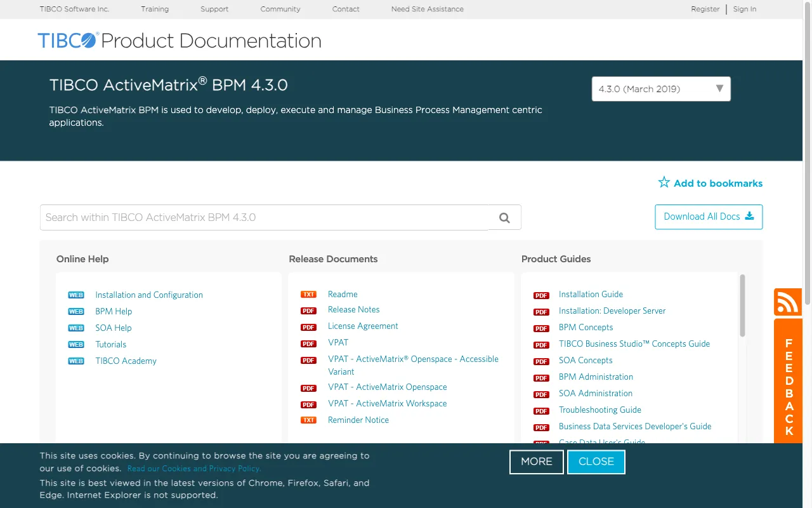Viewport: 812px width, 508px height.
Task: Open the BPM Help link
Action: pos(114,311)
